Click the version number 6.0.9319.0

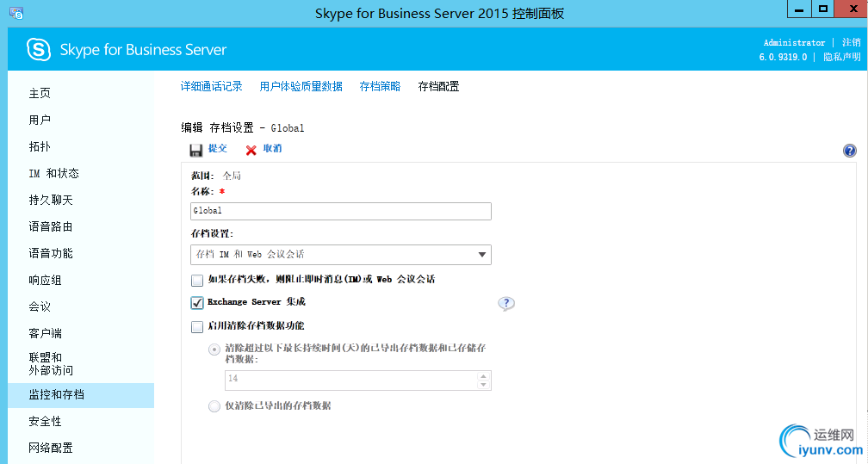(783, 57)
